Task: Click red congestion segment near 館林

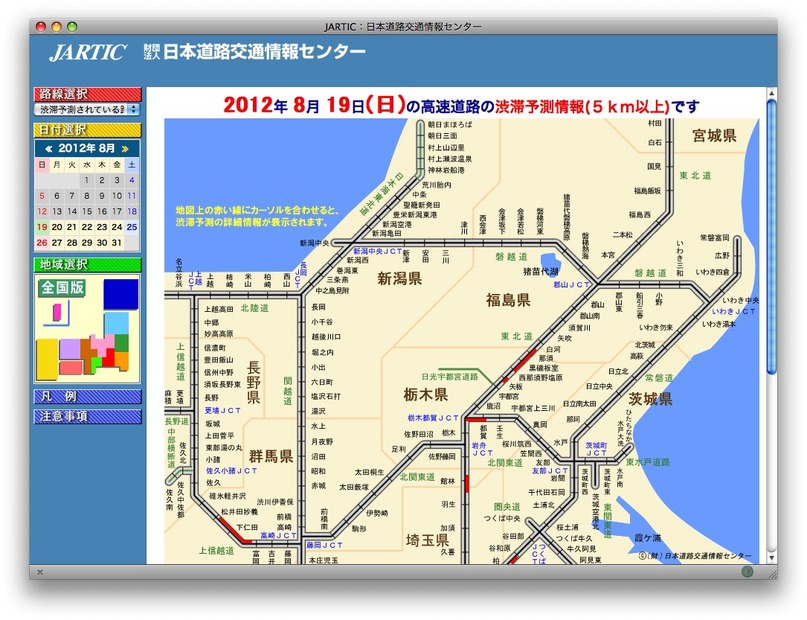Action: (x=467, y=484)
